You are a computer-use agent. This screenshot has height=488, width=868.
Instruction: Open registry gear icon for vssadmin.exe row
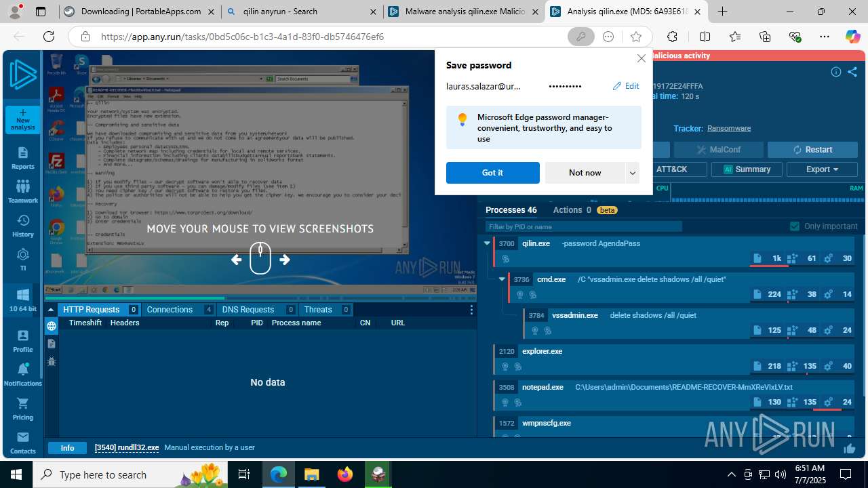tap(828, 330)
